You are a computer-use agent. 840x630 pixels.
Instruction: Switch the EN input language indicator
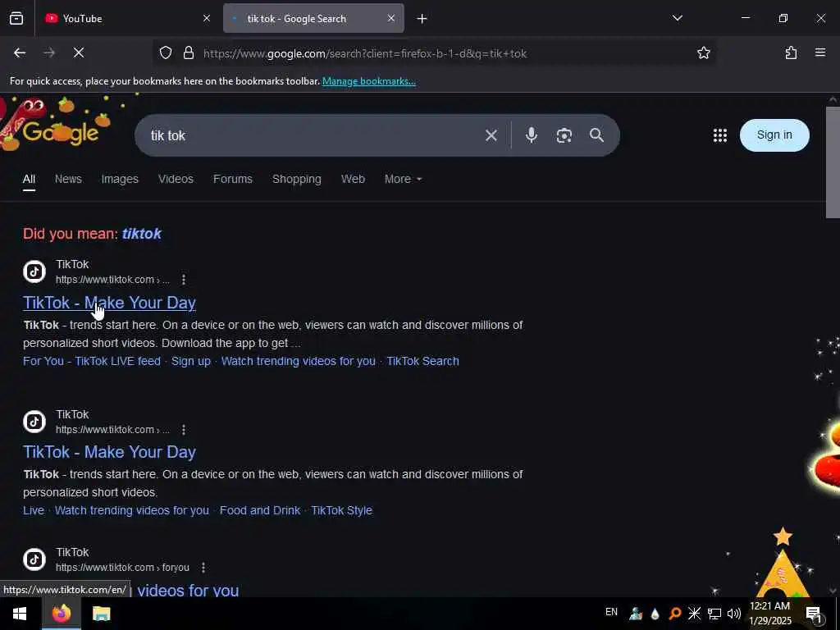pyautogui.click(x=611, y=612)
